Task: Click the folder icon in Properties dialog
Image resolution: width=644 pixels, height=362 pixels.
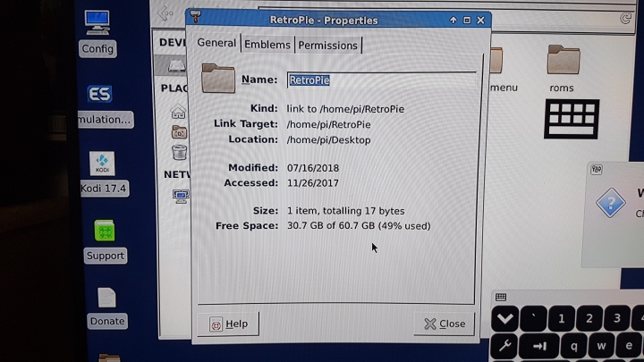Action: point(218,78)
